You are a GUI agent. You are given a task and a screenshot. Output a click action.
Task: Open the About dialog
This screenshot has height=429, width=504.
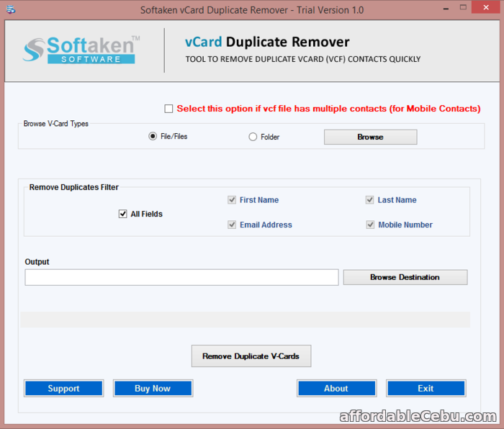(x=336, y=388)
